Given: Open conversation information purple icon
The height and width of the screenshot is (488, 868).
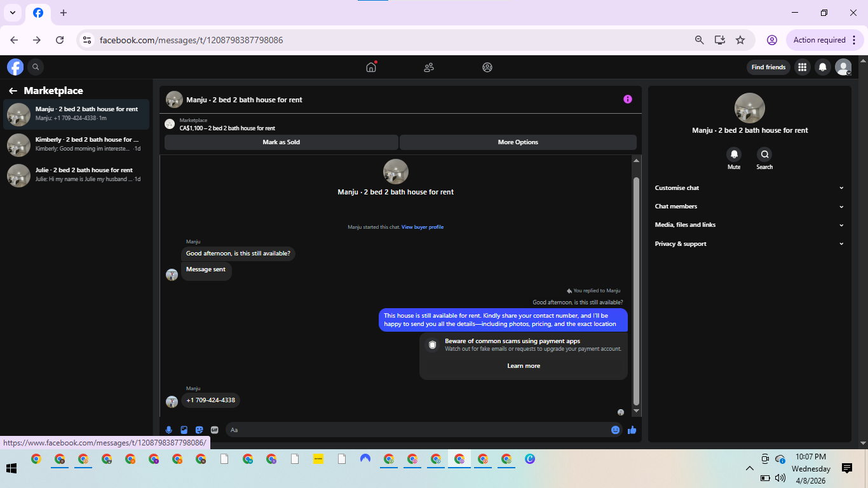Looking at the screenshot, I should coord(628,99).
